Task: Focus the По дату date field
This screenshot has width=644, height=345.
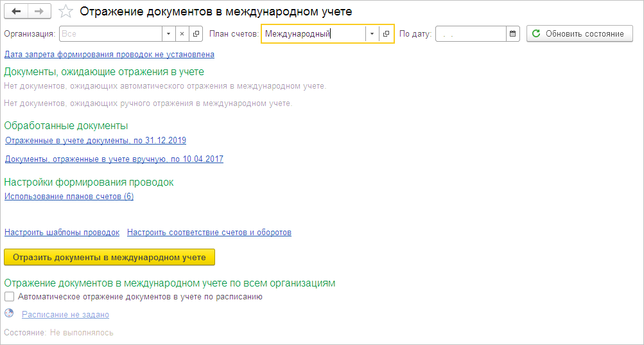Action: tap(471, 34)
